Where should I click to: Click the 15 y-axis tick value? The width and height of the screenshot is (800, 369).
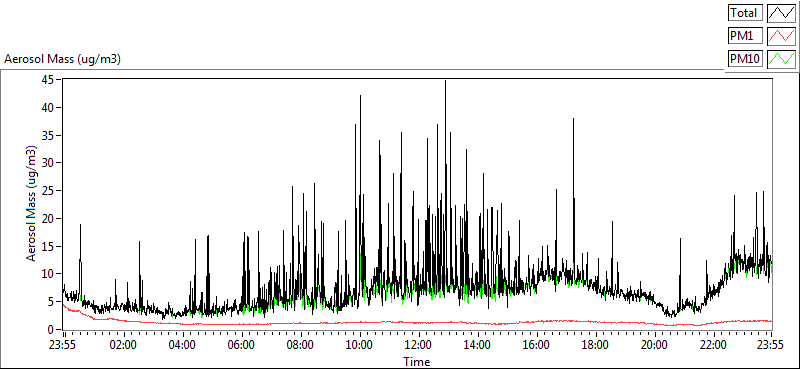(49, 247)
